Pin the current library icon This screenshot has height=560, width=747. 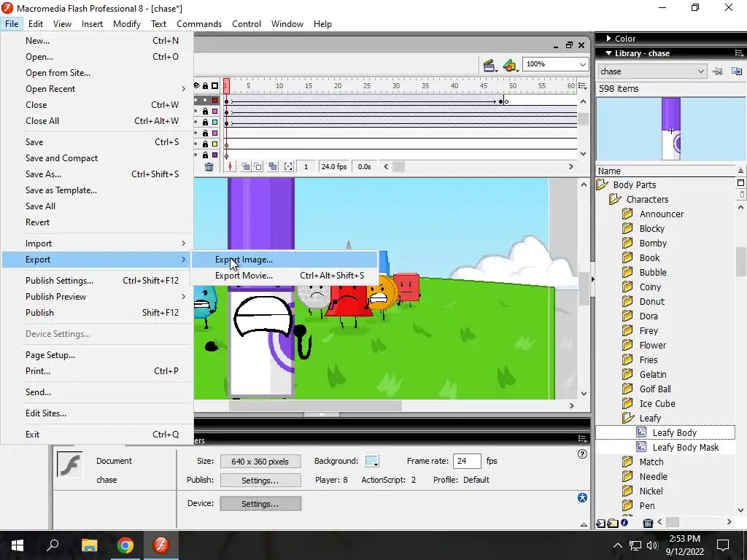718,71
